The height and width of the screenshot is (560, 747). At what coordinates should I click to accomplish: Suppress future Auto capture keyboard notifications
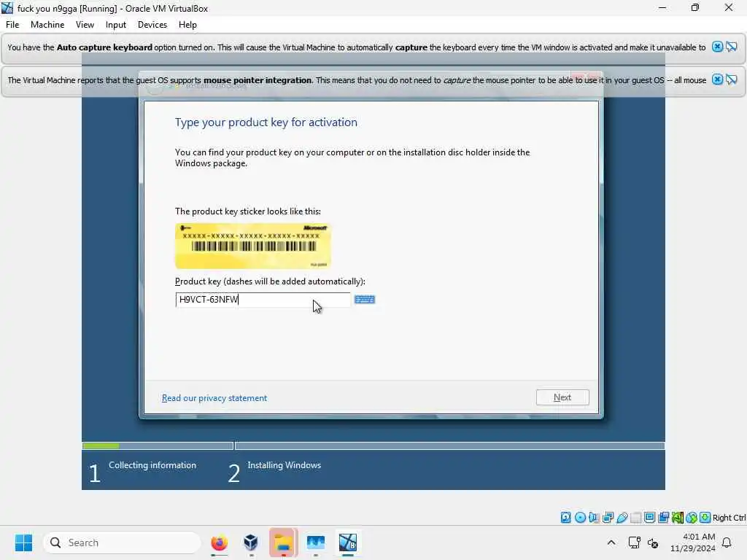pyautogui.click(x=732, y=47)
